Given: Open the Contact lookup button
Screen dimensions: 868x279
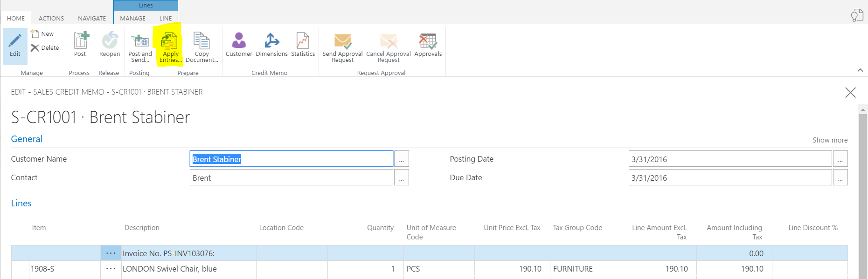Looking at the screenshot, I should click(x=401, y=177).
